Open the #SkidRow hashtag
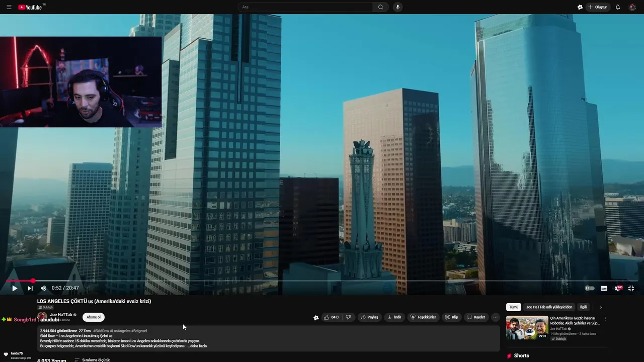Viewport: 644px width, 362px height. click(101, 331)
